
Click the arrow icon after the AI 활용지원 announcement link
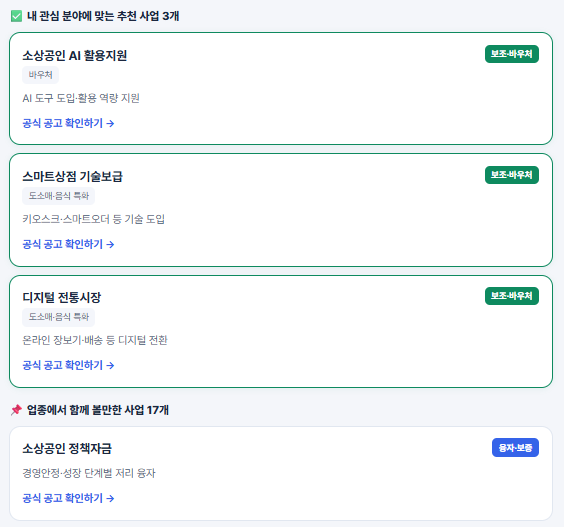(110, 124)
